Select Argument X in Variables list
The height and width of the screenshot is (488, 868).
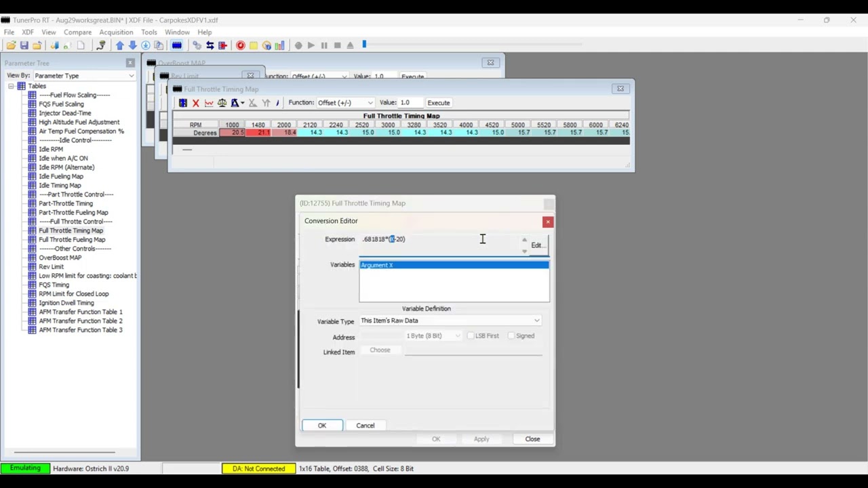pyautogui.click(x=454, y=265)
